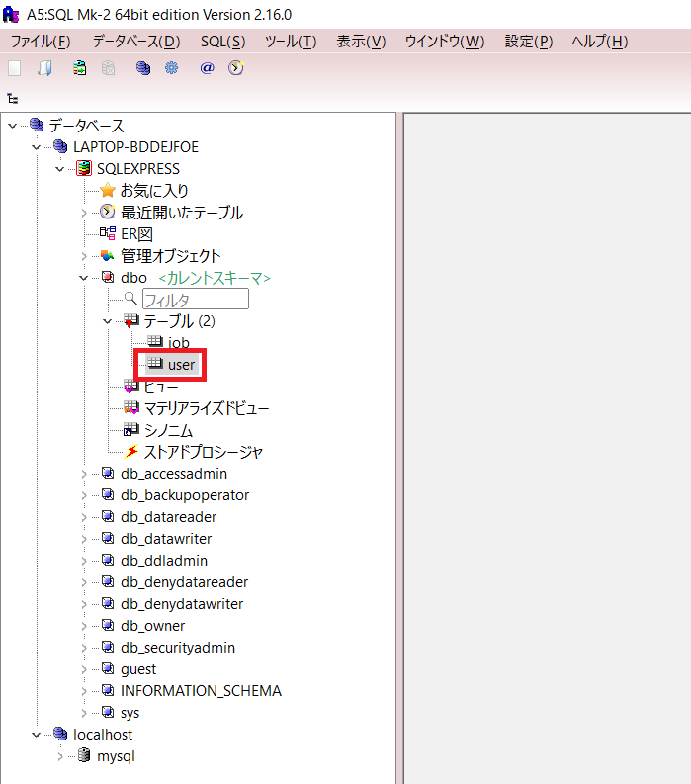
Task: Click the ER図 diagram icon
Action: click(108, 233)
